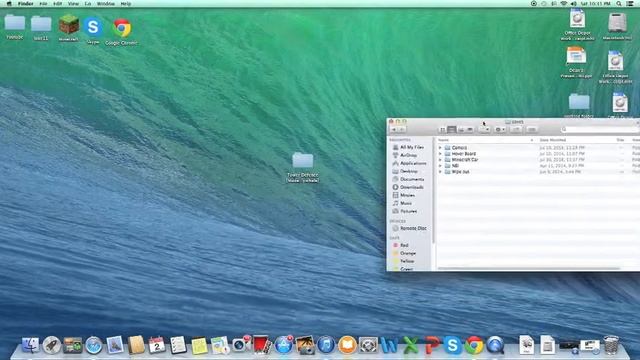Click the Finder horizontal scrollbar
The height and width of the screenshot is (360, 640).
(x=529, y=268)
